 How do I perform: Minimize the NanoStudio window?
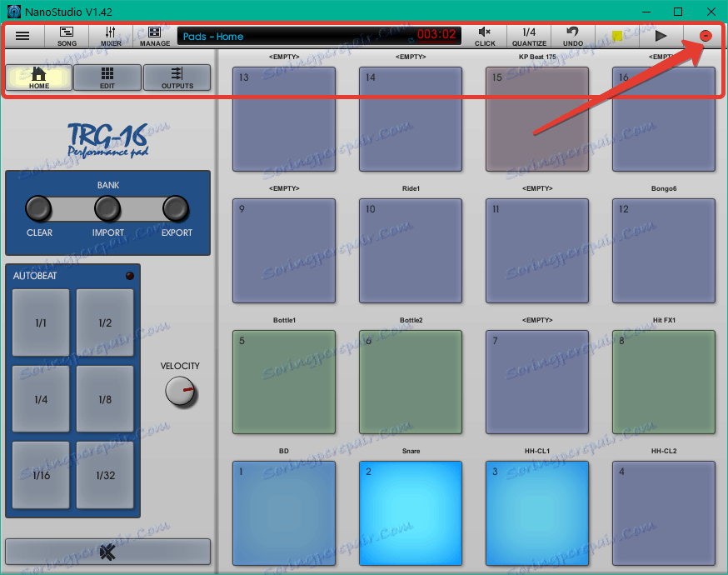pyautogui.click(x=646, y=12)
